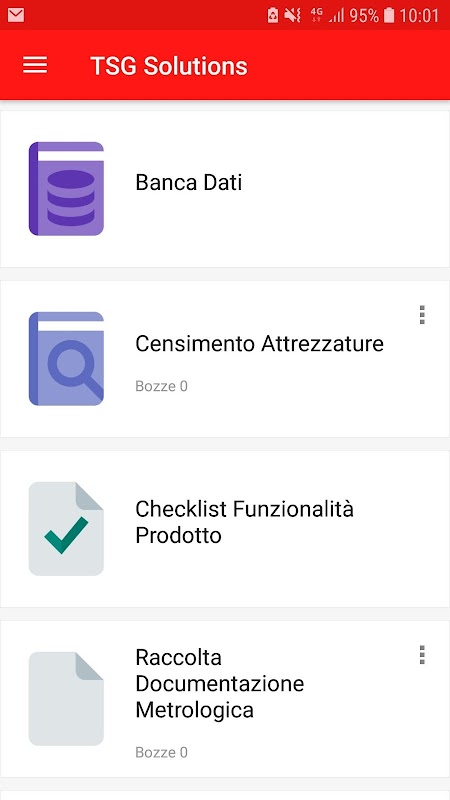Open mail notification icon in status bar
Image resolution: width=450 pixels, height=800 pixels.
tap(16, 15)
